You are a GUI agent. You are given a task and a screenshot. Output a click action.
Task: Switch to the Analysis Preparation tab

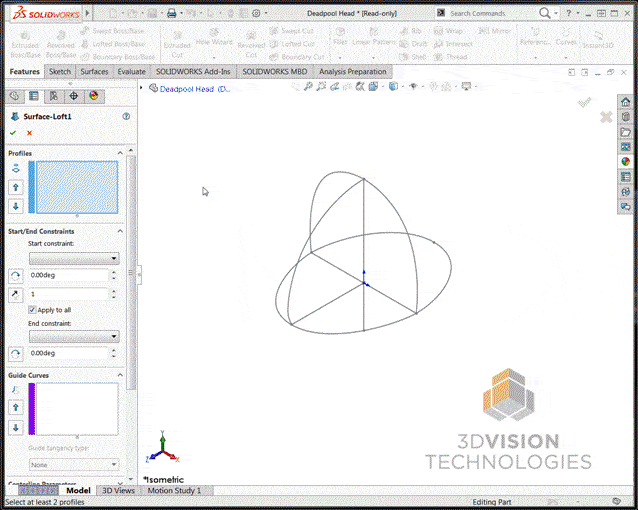[x=352, y=72]
